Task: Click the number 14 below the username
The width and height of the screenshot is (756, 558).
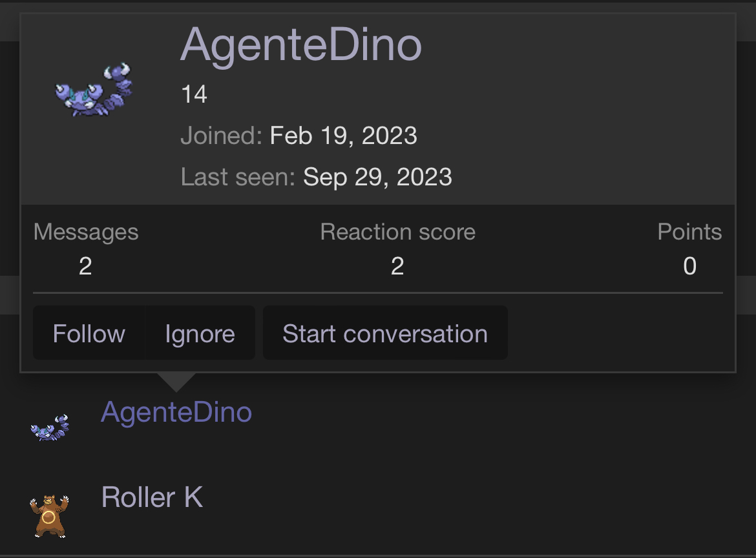Action: click(194, 96)
